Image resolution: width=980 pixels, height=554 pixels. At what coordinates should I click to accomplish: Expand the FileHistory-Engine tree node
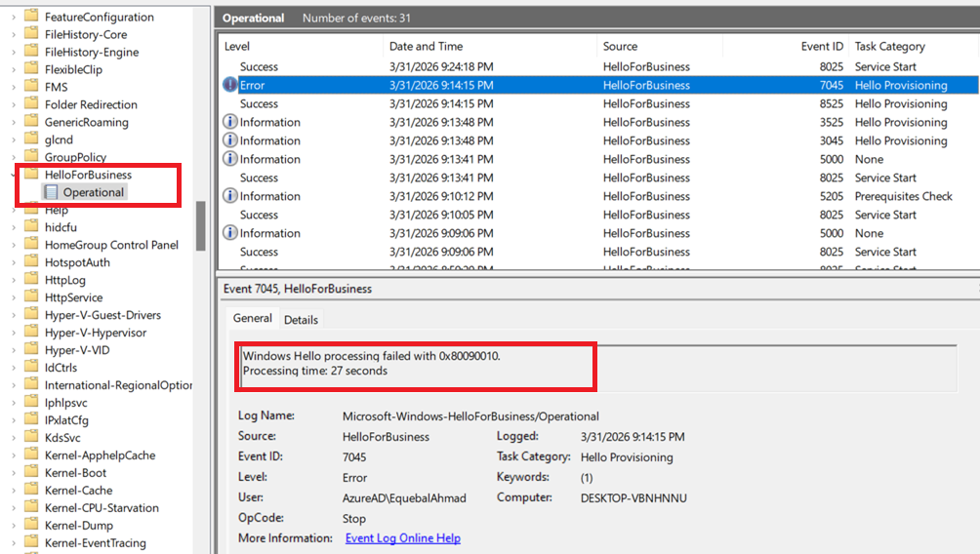(13, 52)
